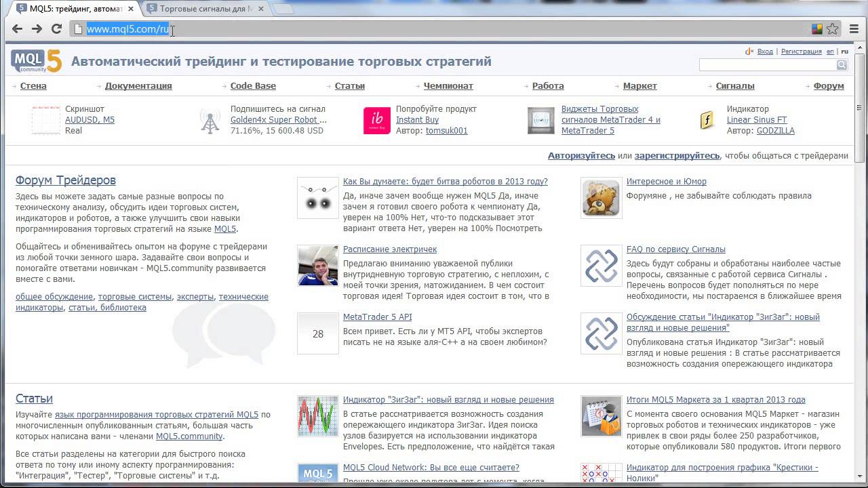Reload the page with the refresh icon

56,28
